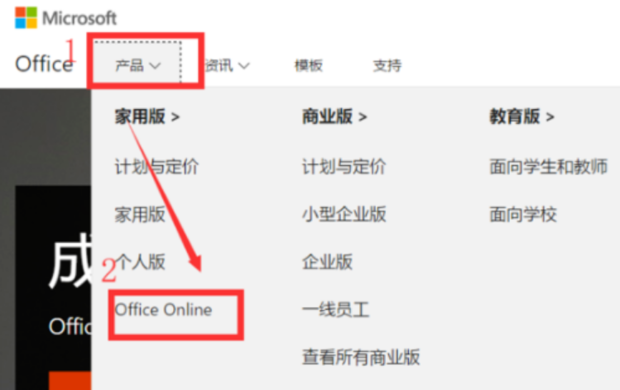Select 个人版 in the dropdown
This screenshot has width=620, height=390.
140,262
